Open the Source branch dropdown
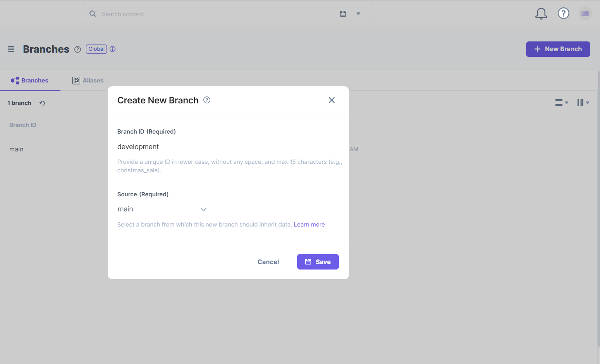600x364 pixels. (203, 209)
